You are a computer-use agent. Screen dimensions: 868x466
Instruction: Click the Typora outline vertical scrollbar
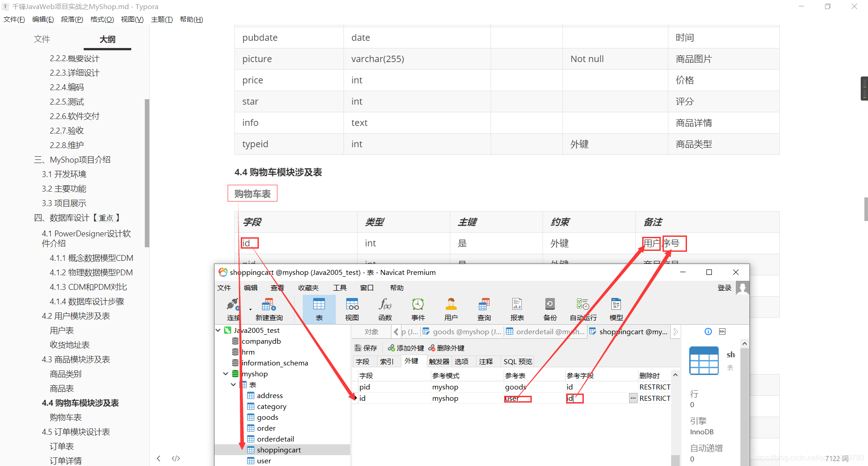(x=147, y=173)
